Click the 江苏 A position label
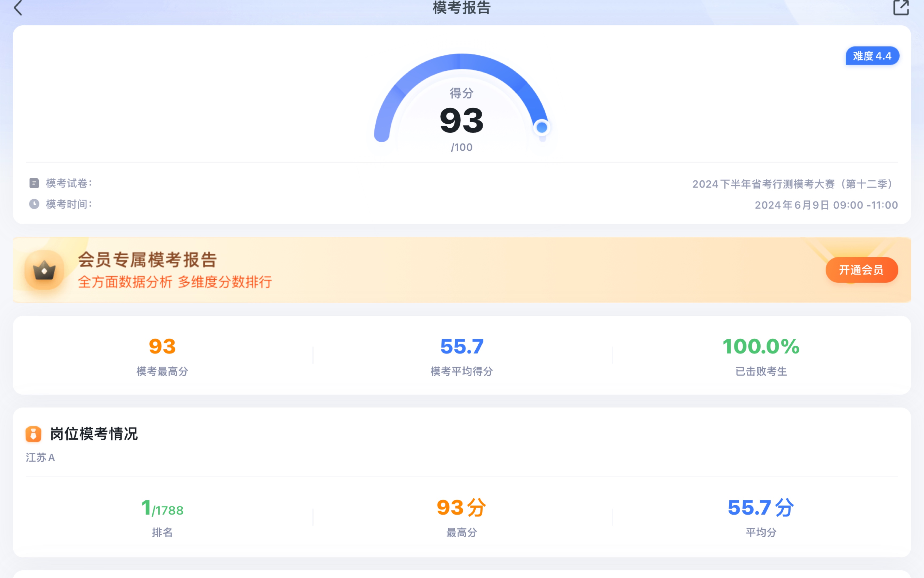Image resolution: width=924 pixels, height=578 pixels. [x=40, y=458]
